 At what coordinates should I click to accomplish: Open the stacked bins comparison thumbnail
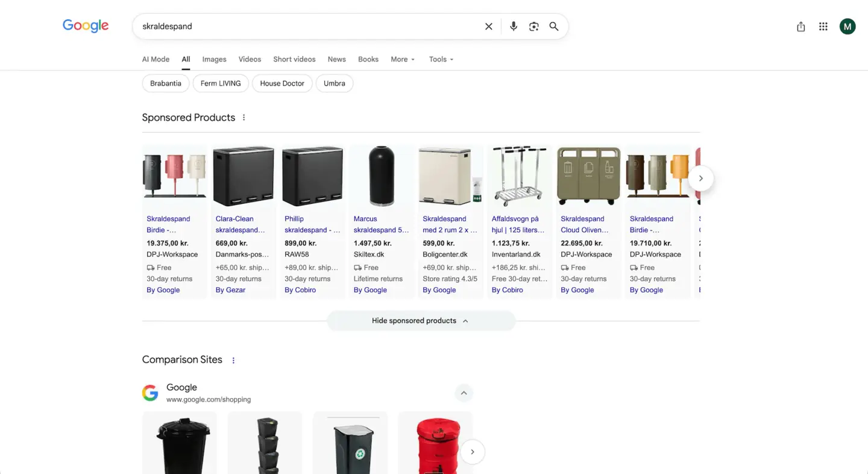click(x=265, y=443)
